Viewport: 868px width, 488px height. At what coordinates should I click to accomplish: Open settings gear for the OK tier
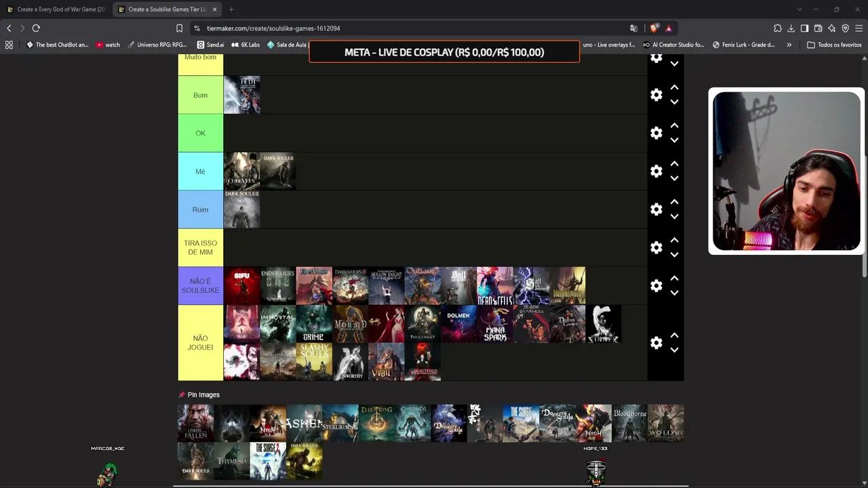pos(656,133)
